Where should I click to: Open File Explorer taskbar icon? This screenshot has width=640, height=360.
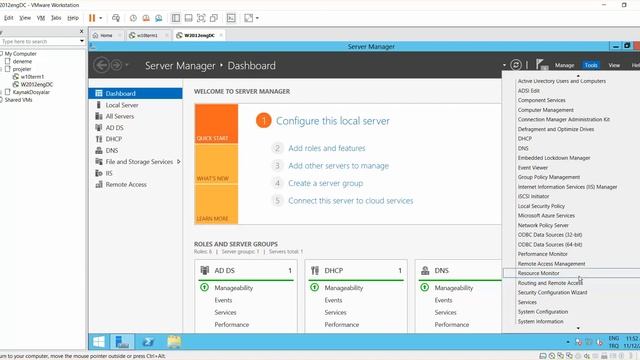point(174,342)
